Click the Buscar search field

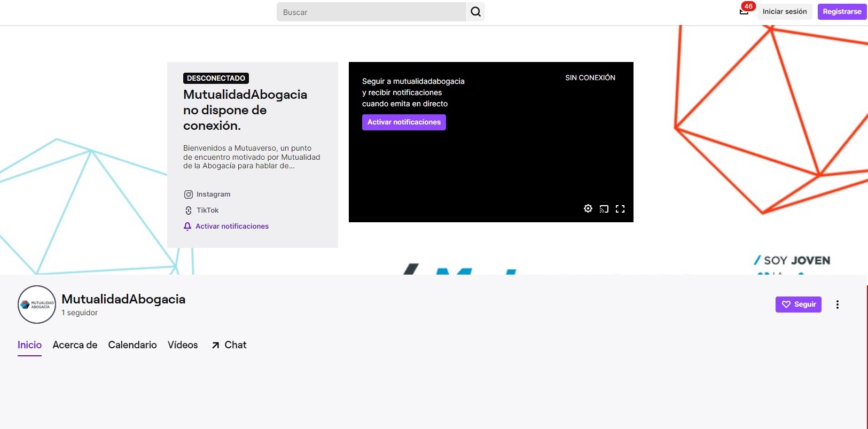tap(371, 12)
